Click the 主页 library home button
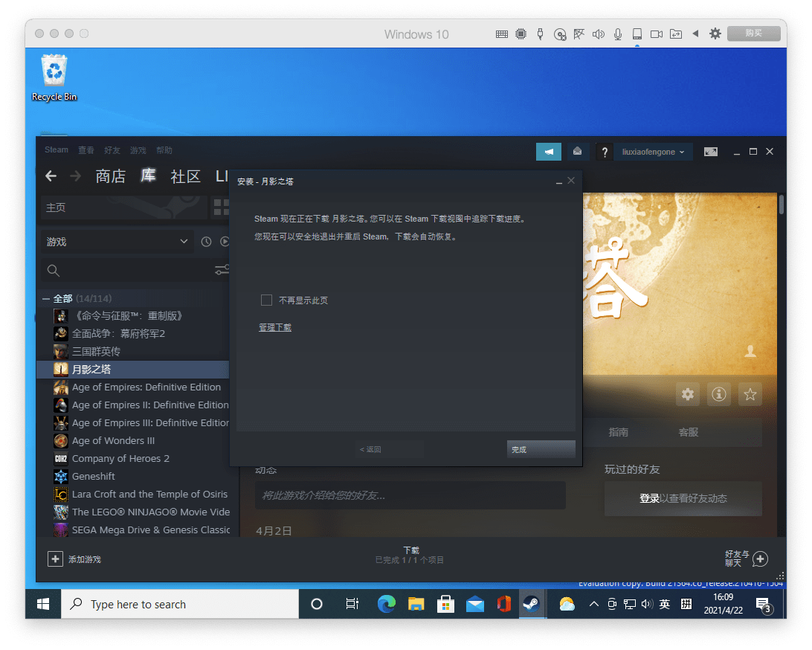Viewport: 812px width, 650px height. tap(123, 207)
